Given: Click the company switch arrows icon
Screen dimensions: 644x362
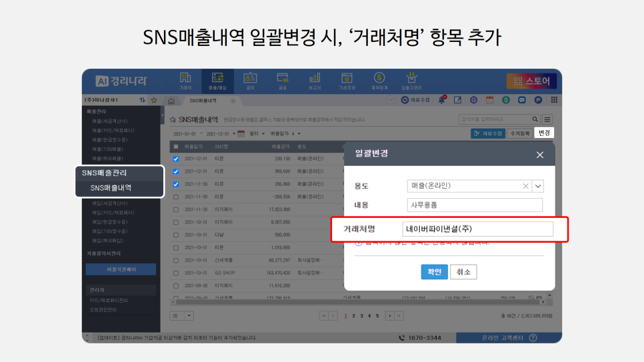Looking at the screenshot, I should (142, 100).
